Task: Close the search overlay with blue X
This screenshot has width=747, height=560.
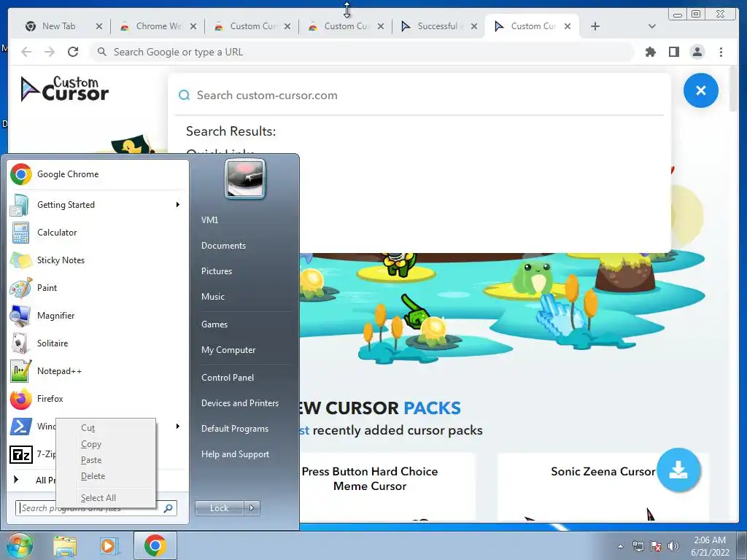Action: [700, 90]
